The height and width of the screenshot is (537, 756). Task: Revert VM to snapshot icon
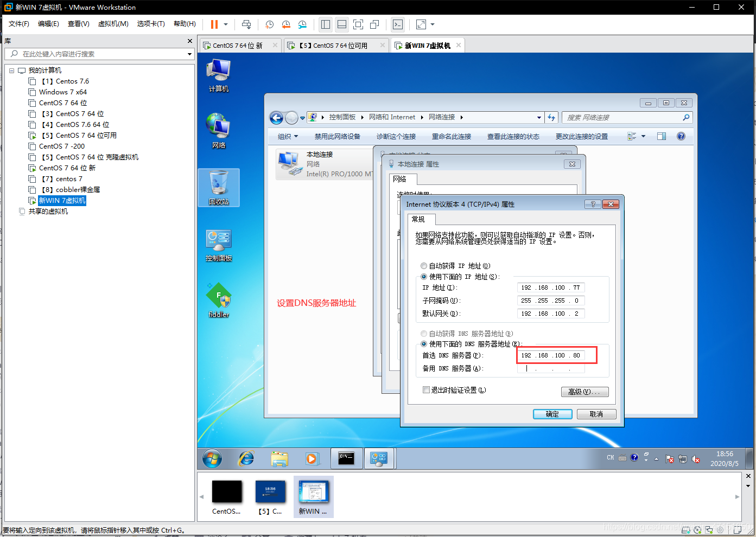coord(286,24)
